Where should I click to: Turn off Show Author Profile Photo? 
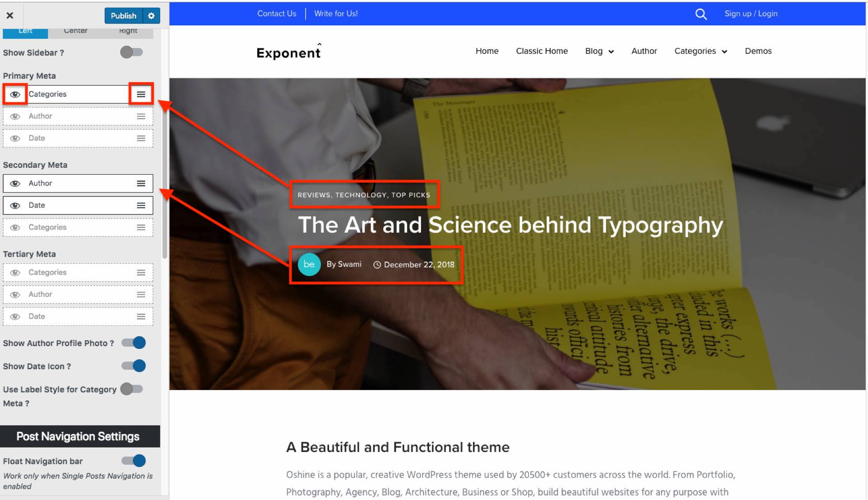pos(134,343)
